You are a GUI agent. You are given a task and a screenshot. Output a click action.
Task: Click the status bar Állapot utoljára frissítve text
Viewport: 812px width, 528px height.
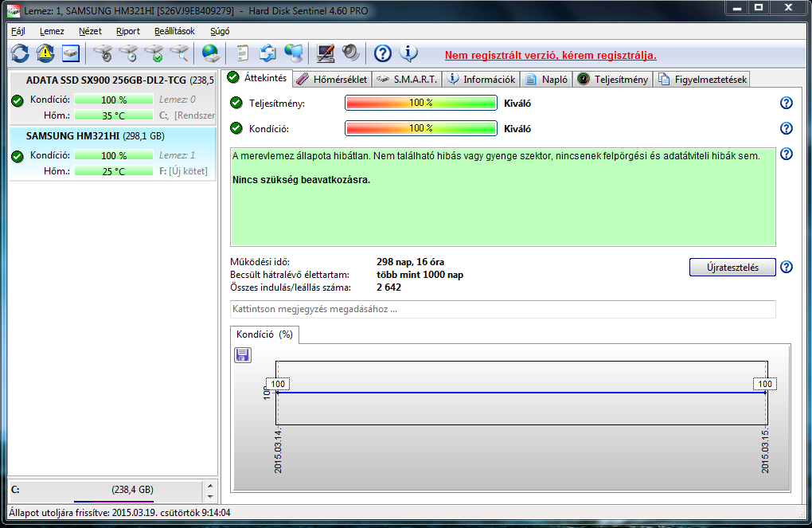click(119, 513)
